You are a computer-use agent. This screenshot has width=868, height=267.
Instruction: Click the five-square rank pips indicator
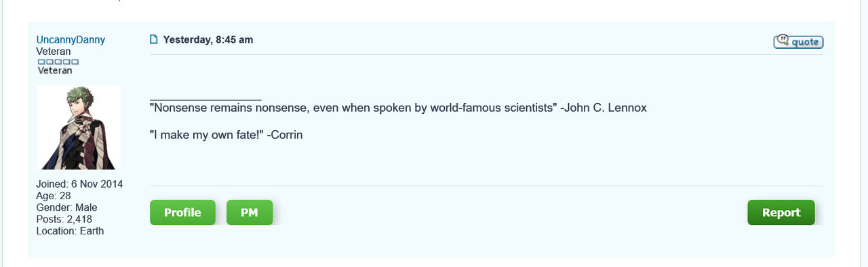click(x=58, y=62)
